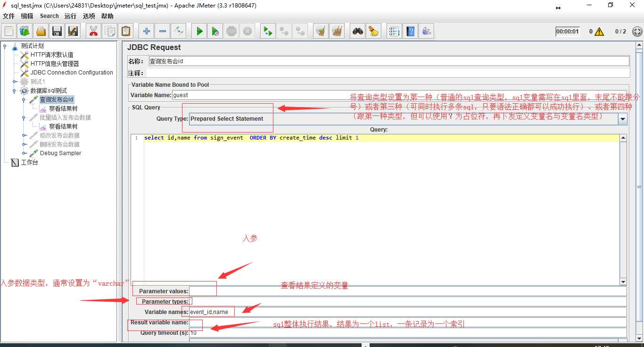Screen dimensions: 644x347
Task: Click the Result variable name field
Action: point(408,322)
